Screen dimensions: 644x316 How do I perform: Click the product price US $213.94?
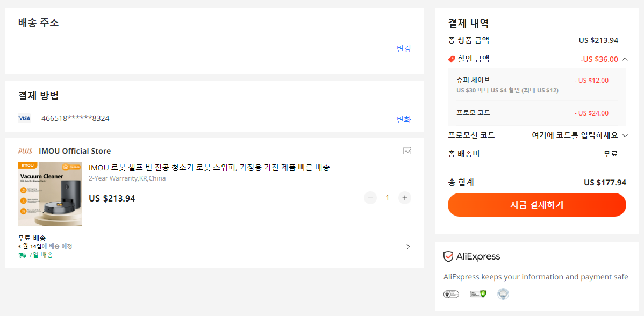coord(112,199)
